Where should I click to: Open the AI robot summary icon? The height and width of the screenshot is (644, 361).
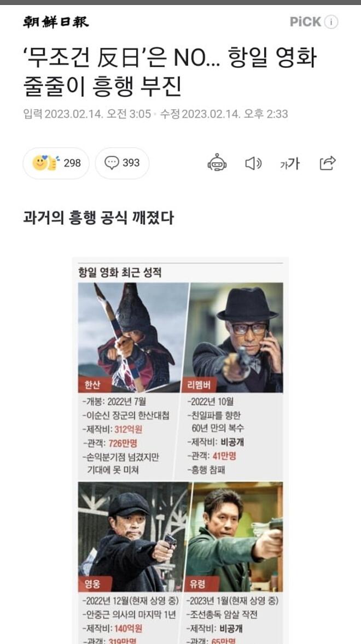click(x=217, y=163)
